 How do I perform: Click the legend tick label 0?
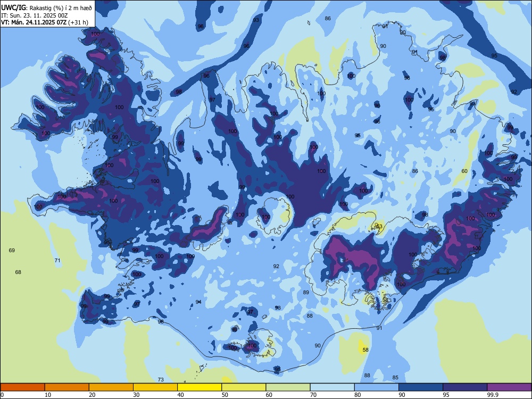pos(2,395)
